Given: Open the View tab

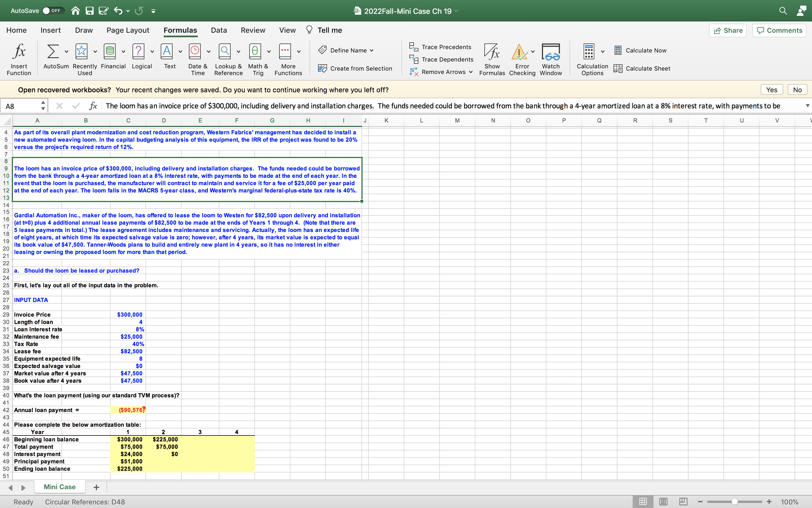Looking at the screenshot, I should click(288, 30).
